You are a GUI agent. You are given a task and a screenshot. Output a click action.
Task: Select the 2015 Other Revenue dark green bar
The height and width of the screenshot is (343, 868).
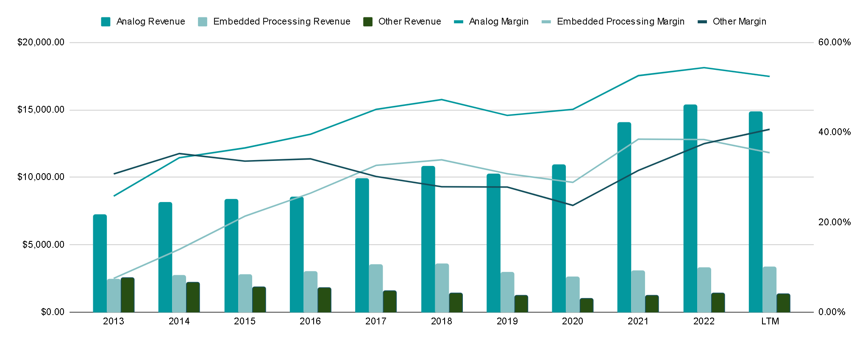click(259, 299)
